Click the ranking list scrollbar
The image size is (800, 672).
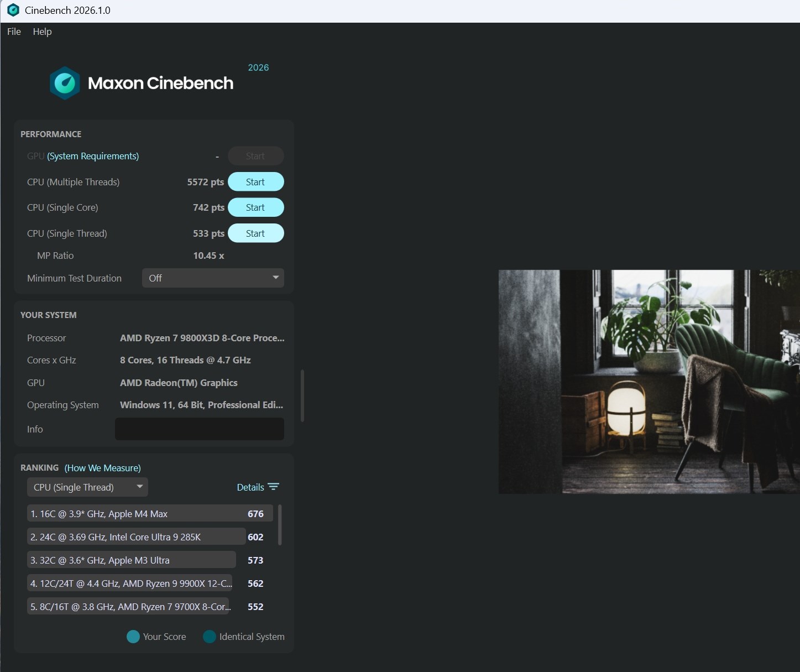(x=280, y=524)
